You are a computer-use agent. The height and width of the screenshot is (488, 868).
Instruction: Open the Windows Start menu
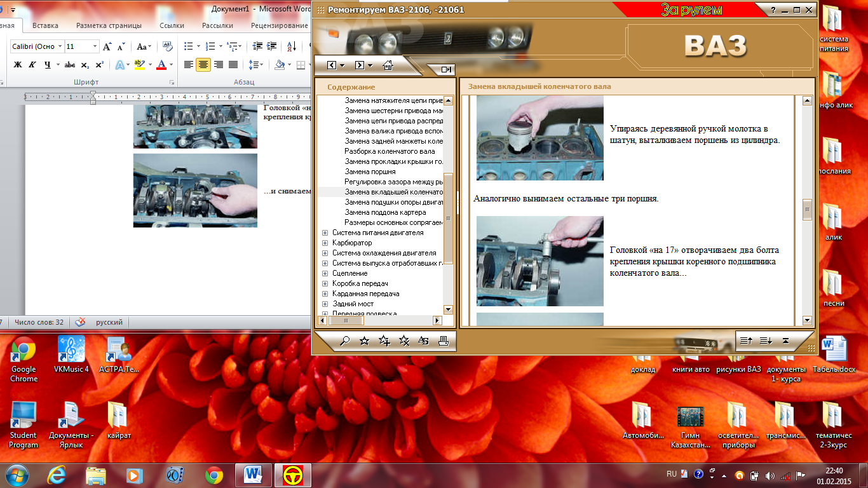[16, 475]
